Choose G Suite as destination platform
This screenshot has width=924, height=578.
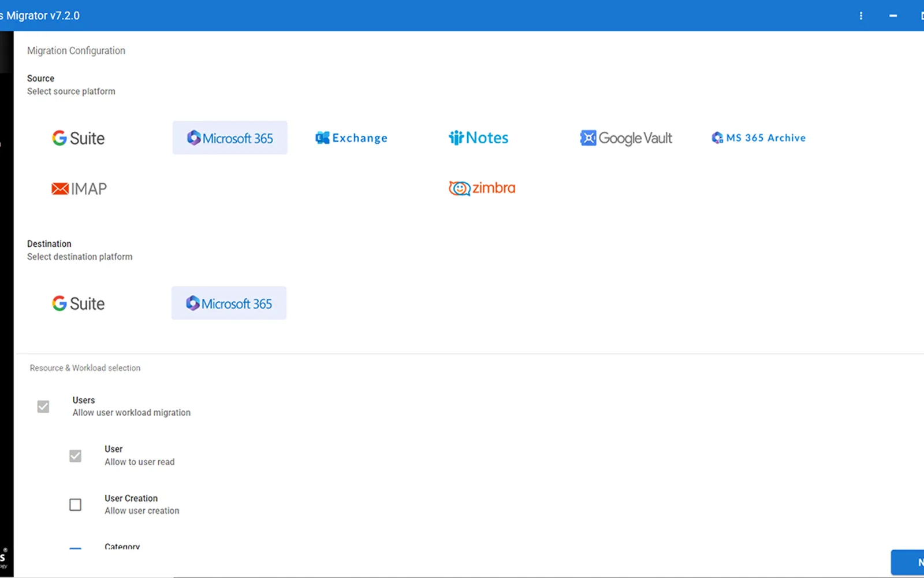pyautogui.click(x=79, y=303)
